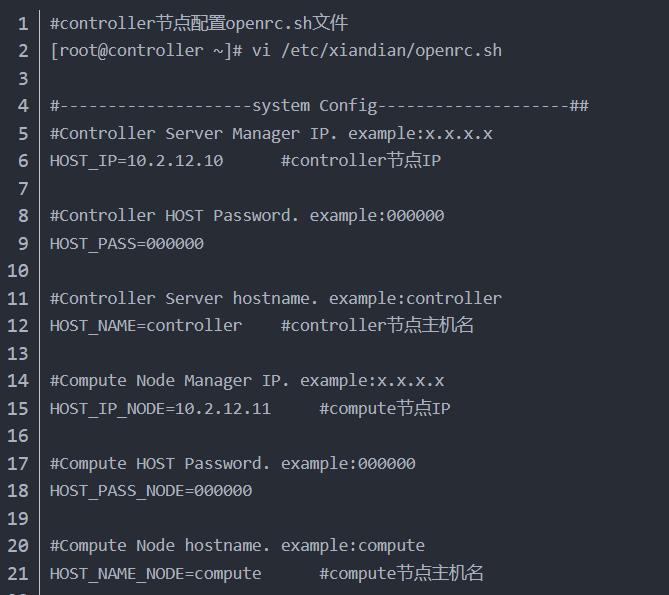Click the Compute Node hostname comment line
This screenshot has width=669, height=595.
pyautogui.click(x=237, y=545)
